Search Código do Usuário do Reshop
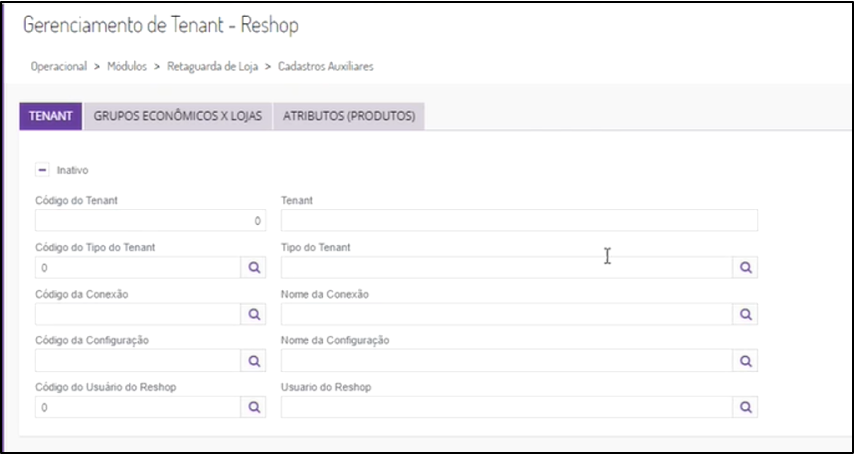 pyautogui.click(x=254, y=407)
